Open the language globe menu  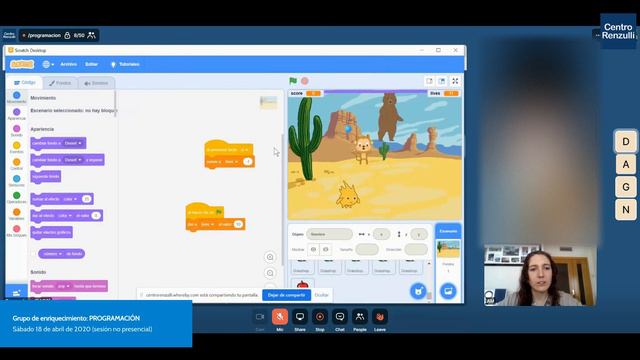[48, 64]
